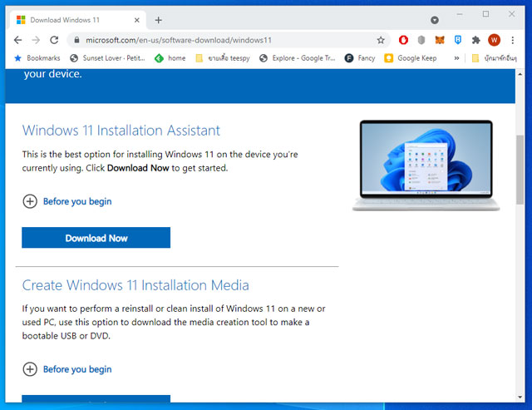
Task: Click Windows 11 Installation Assistant heading
Action: [121, 131]
